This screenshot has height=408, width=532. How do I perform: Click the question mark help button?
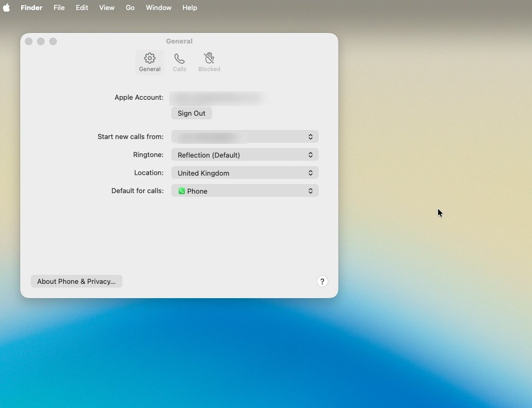322,281
